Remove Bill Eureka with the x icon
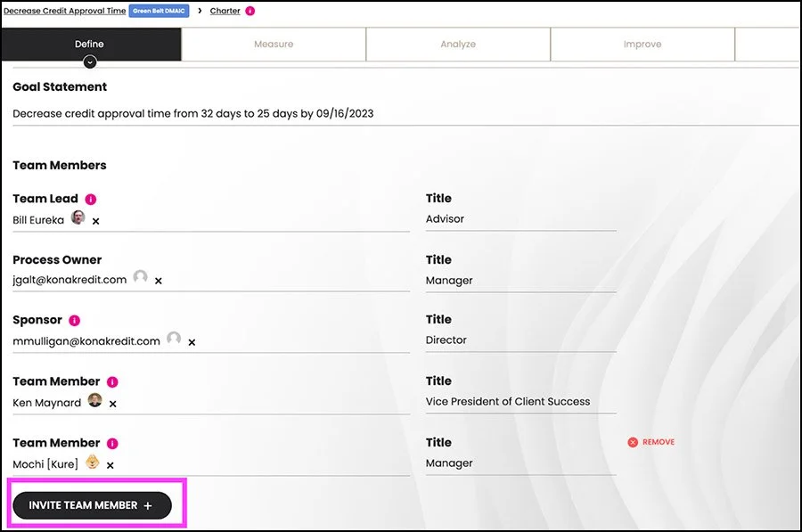802x532 pixels. coord(95,221)
